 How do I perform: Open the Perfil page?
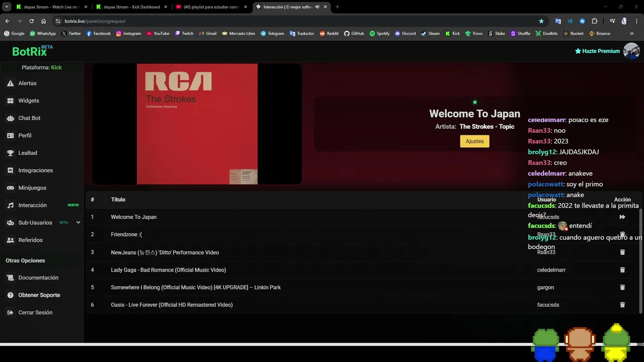(25, 135)
